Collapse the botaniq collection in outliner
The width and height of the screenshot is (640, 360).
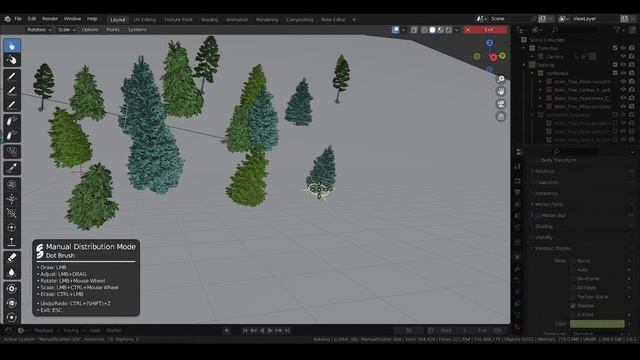(x=524, y=65)
